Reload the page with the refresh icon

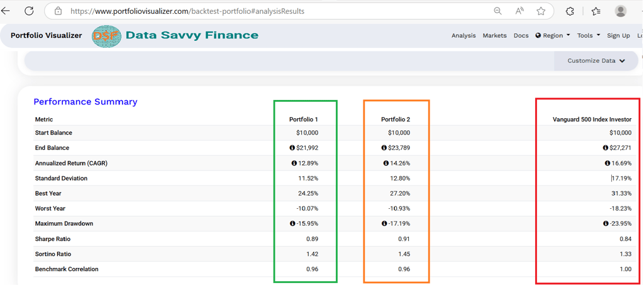(29, 11)
